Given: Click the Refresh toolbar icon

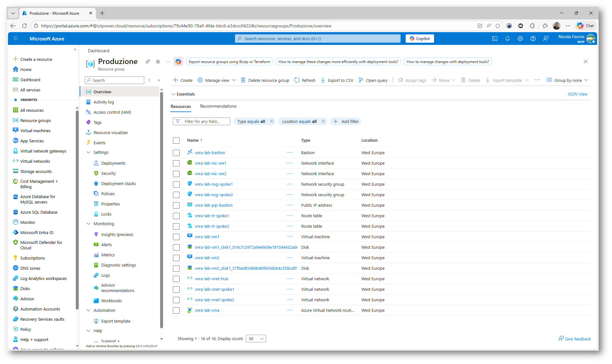Looking at the screenshot, I should 297,80.
